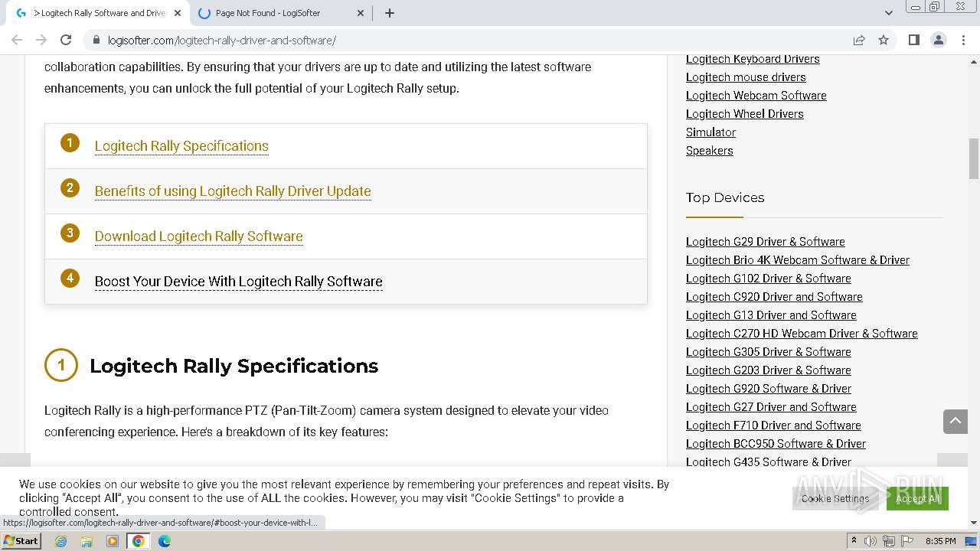
Task: Switch to Chrome in the taskbar
Action: point(138,541)
